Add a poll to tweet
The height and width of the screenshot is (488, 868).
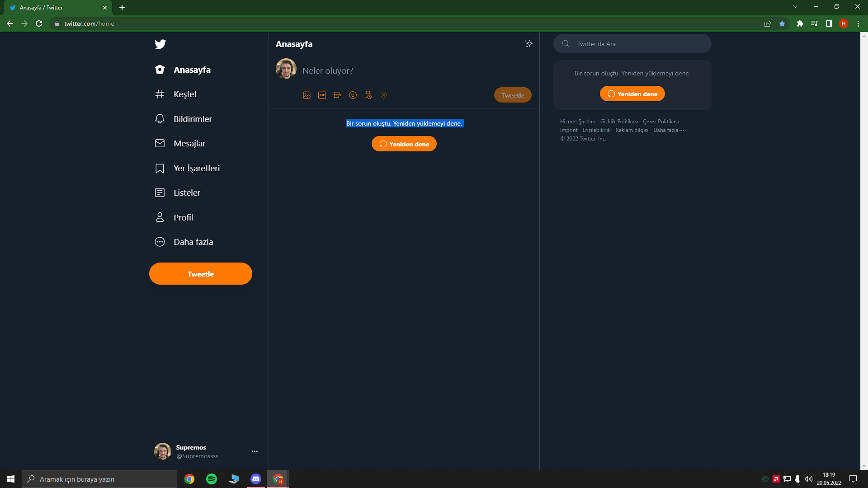coord(337,95)
